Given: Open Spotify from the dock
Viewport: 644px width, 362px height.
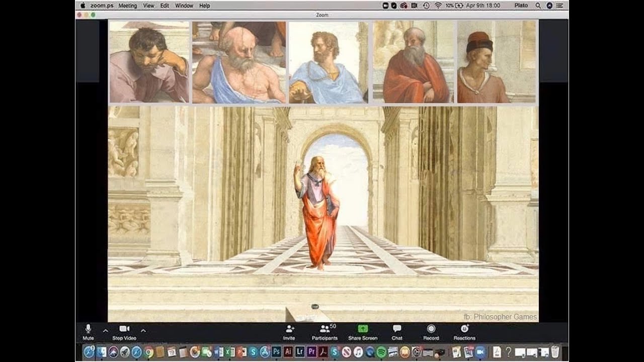Looking at the screenshot, I should click(x=381, y=352).
